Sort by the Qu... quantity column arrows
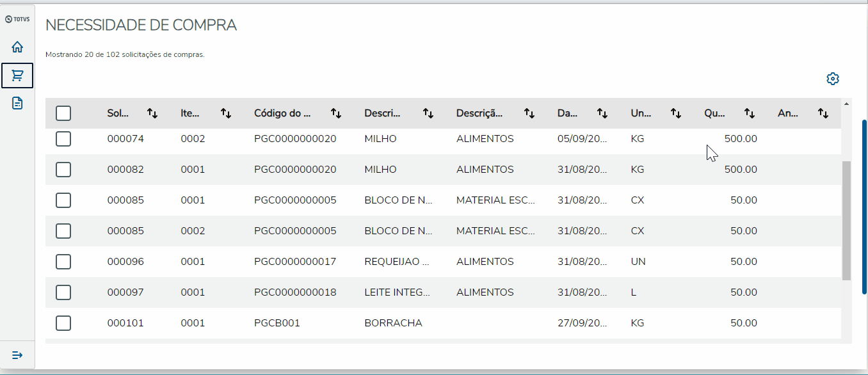868x375 pixels. (x=750, y=113)
